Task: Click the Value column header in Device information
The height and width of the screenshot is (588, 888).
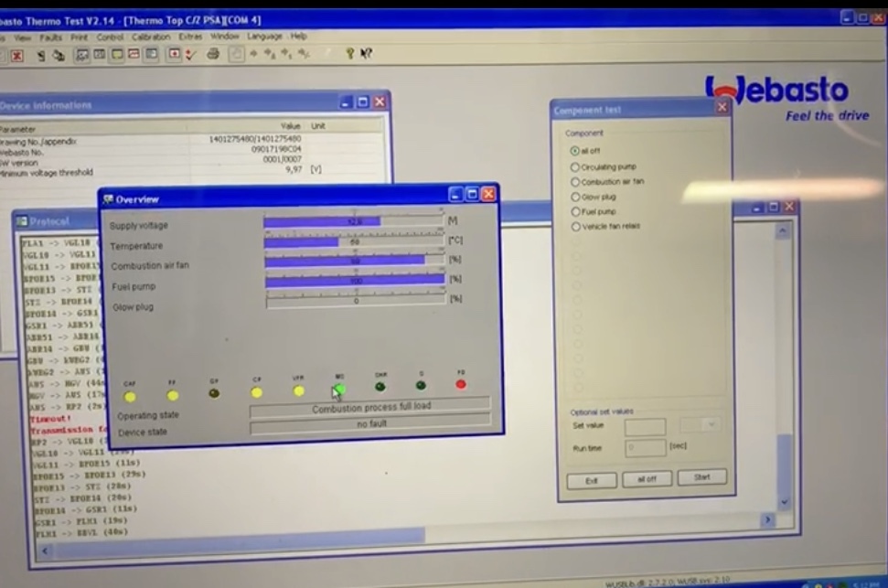Action: (x=290, y=126)
